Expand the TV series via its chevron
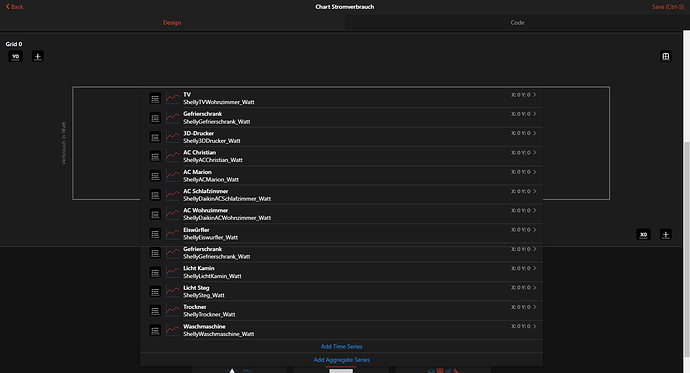Viewport: 690px width, 373px height. click(535, 95)
